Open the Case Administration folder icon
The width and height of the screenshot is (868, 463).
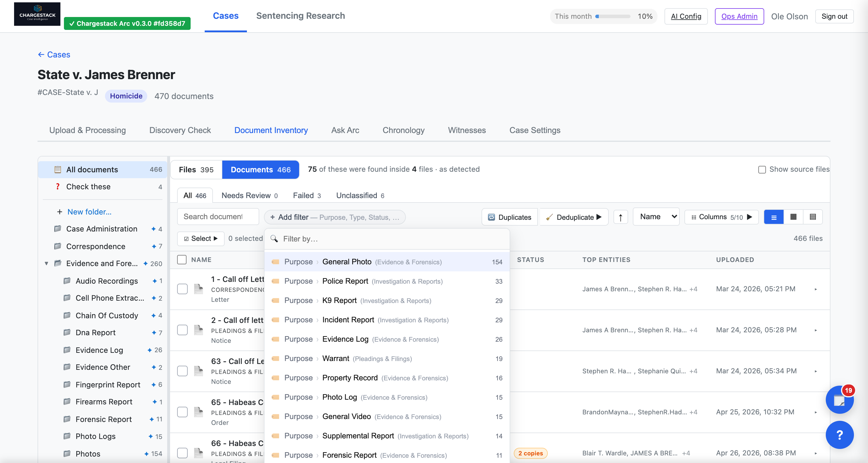pos(57,229)
